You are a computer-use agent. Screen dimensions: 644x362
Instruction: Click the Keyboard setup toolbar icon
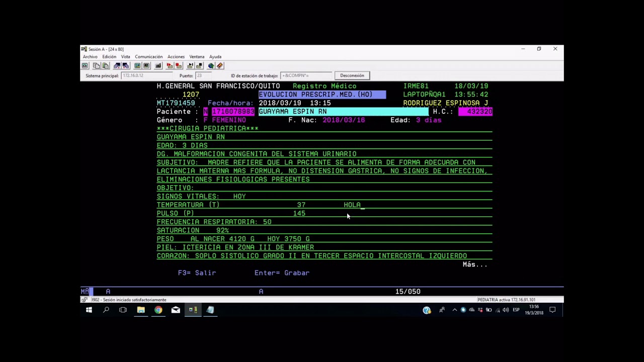tap(158, 66)
